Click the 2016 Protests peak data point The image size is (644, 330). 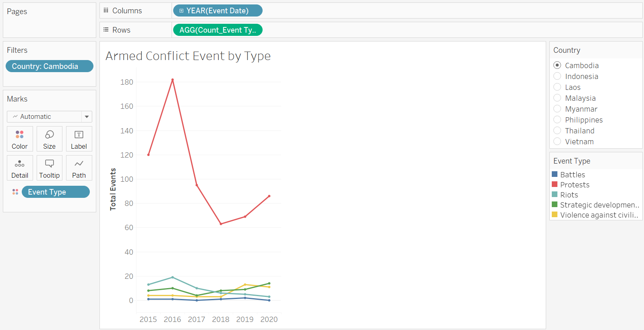point(172,80)
